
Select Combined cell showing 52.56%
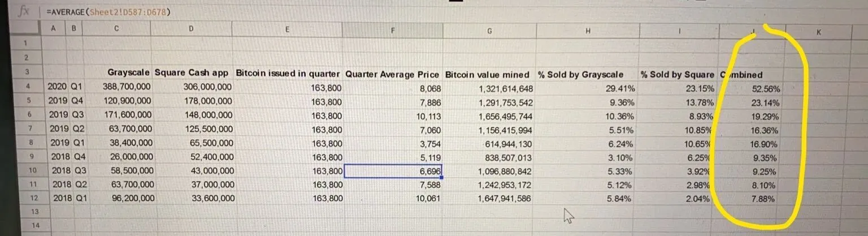point(752,89)
